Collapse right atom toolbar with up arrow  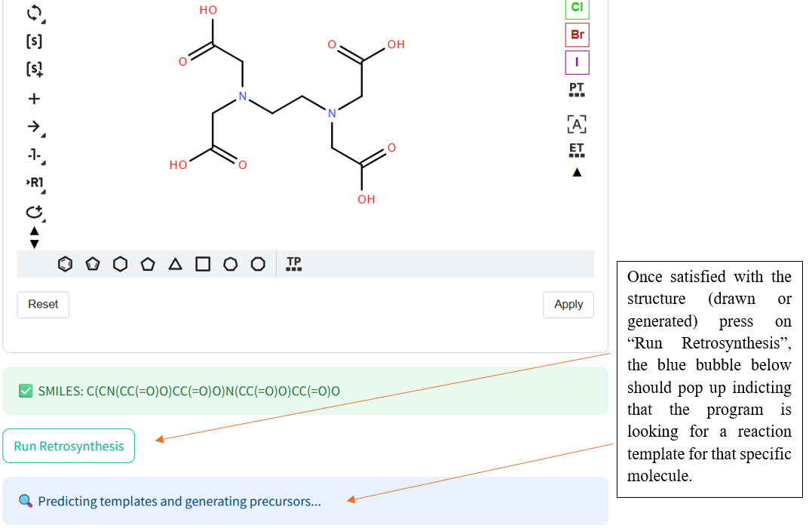[577, 173]
